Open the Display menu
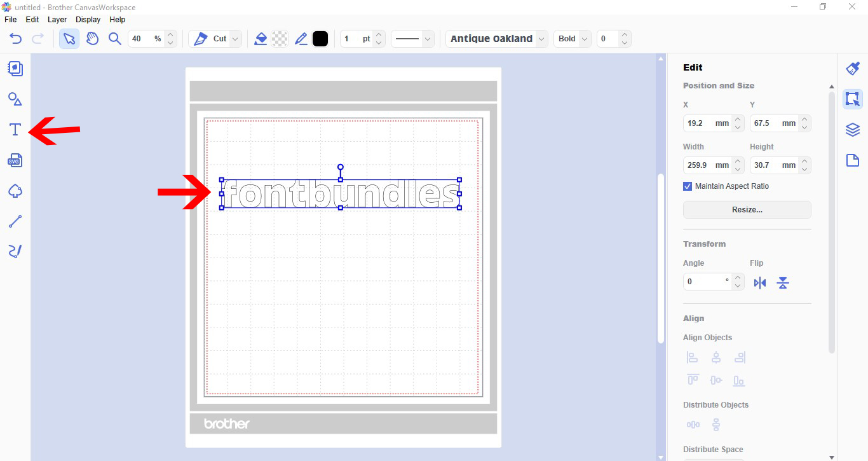This screenshot has height=461, width=868. point(88,20)
